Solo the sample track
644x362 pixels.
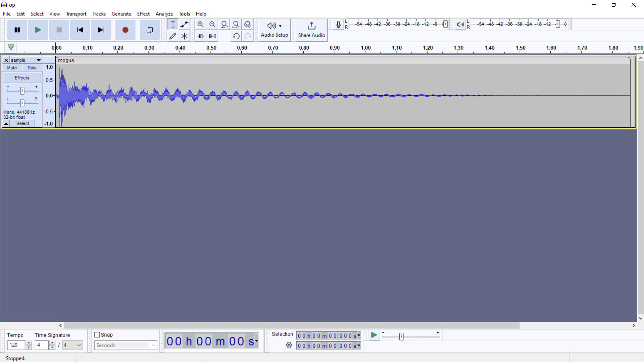[x=32, y=67]
